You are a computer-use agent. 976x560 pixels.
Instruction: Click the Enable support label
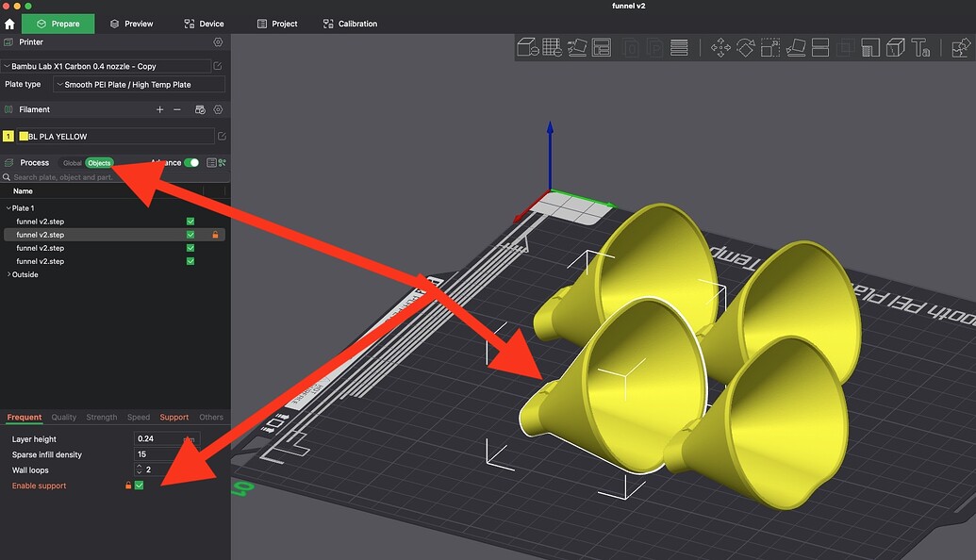point(39,486)
